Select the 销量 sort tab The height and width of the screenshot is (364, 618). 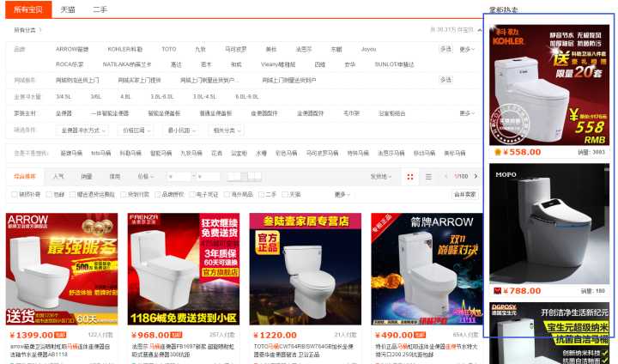click(87, 176)
